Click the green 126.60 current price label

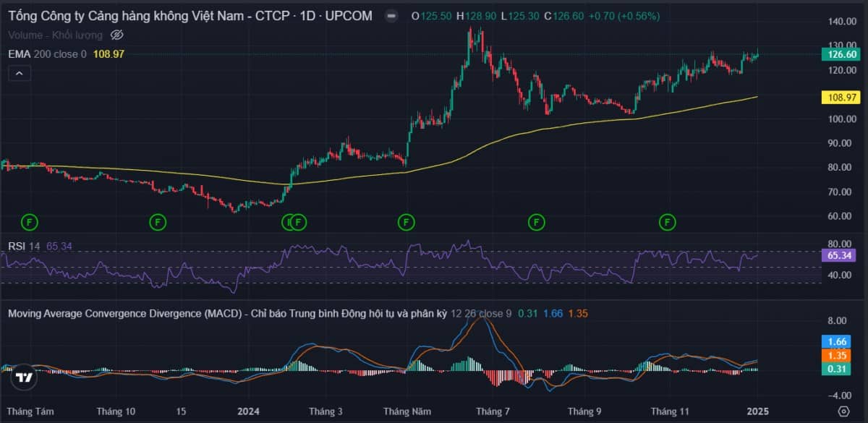(841, 54)
